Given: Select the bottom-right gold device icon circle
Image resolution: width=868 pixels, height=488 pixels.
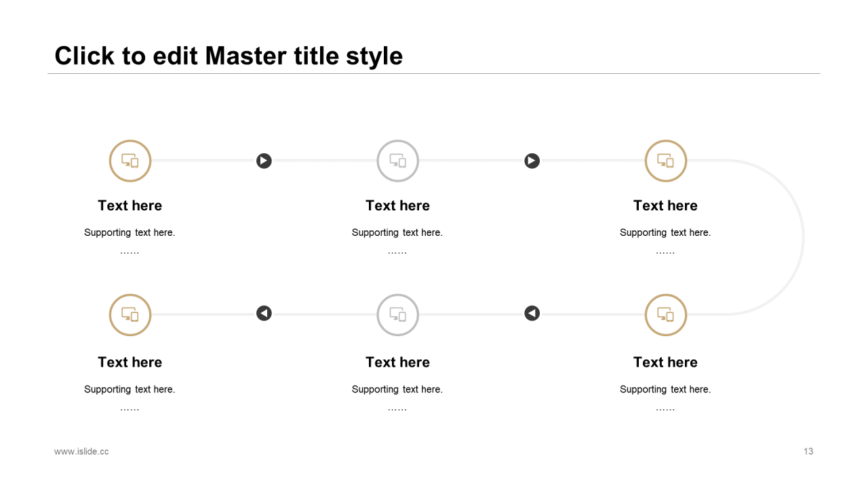Looking at the screenshot, I should 666,314.
